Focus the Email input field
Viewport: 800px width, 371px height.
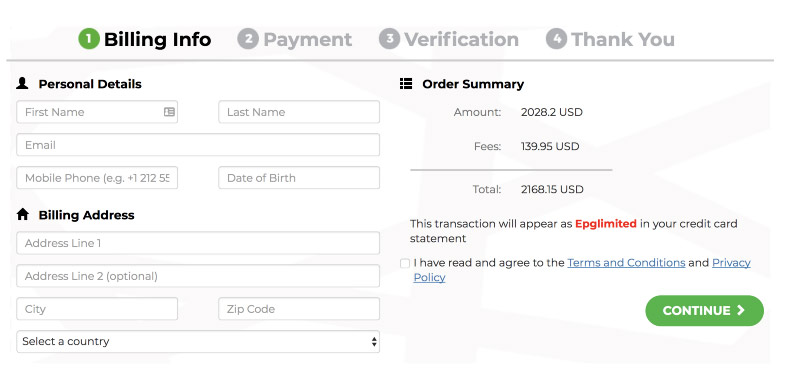coord(198,145)
